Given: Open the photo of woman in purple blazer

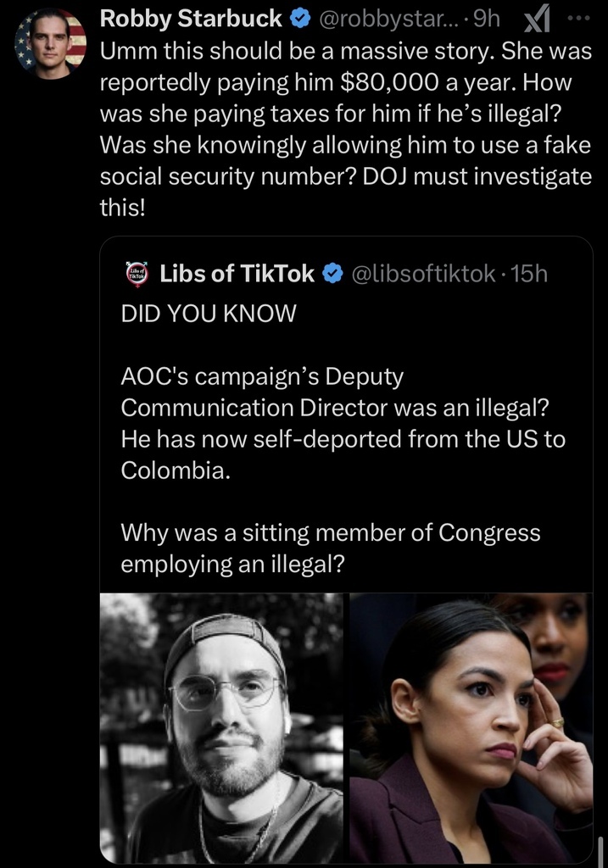Looking at the screenshot, I should pos(471,729).
